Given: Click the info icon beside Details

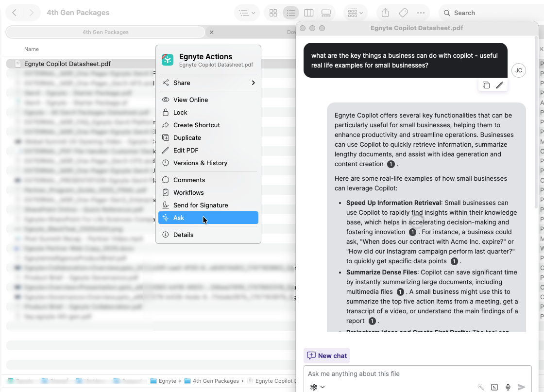Looking at the screenshot, I should 166,235.
